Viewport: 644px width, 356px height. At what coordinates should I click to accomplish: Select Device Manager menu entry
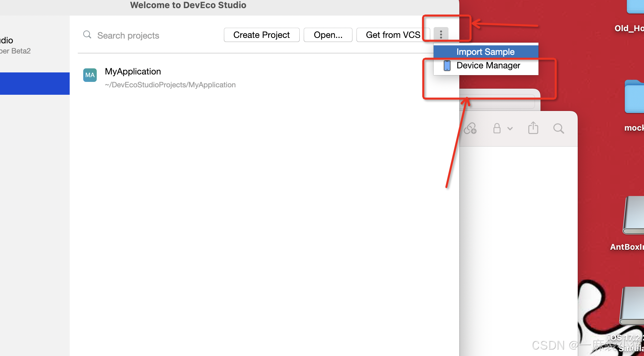click(x=488, y=66)
